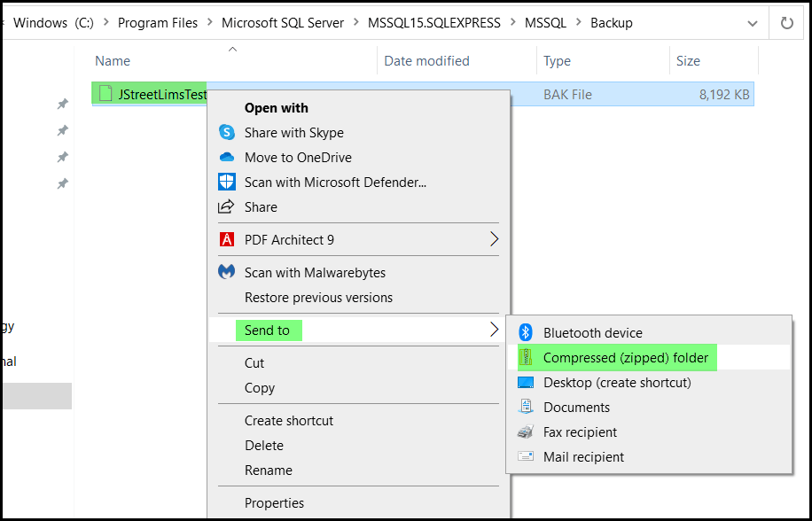Open the PDF Architect 9 submenu chevron

[496, 239]
